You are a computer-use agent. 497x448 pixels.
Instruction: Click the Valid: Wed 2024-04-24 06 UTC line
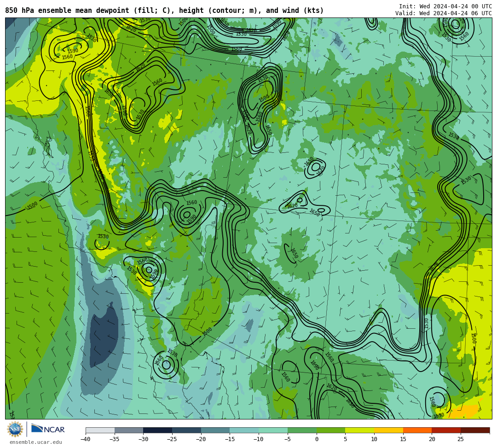pos(444,13)
